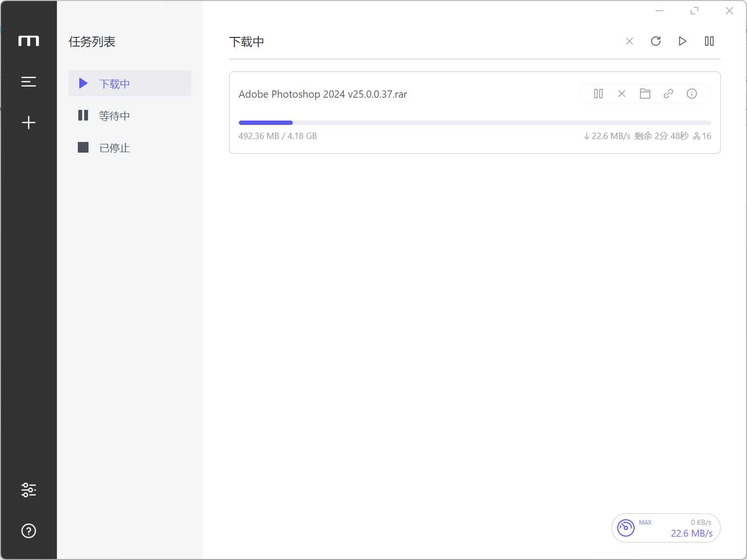
Task: Open preferences sliders icon
Action: click(29, 490)
